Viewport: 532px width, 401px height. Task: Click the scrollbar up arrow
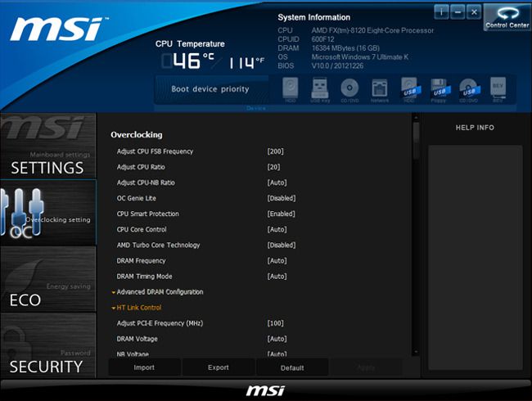[416, 117]
